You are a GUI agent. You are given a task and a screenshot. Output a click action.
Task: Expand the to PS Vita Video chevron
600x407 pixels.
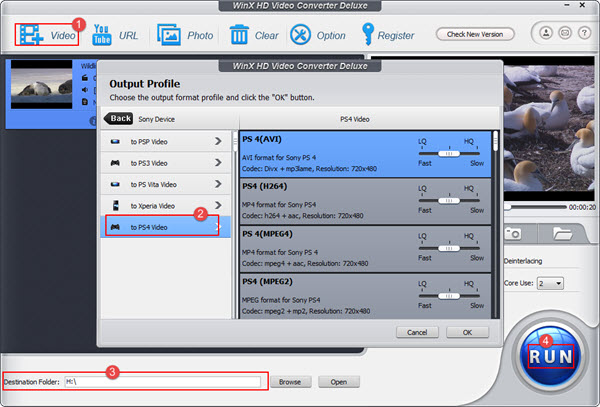[x=218, y=184]
